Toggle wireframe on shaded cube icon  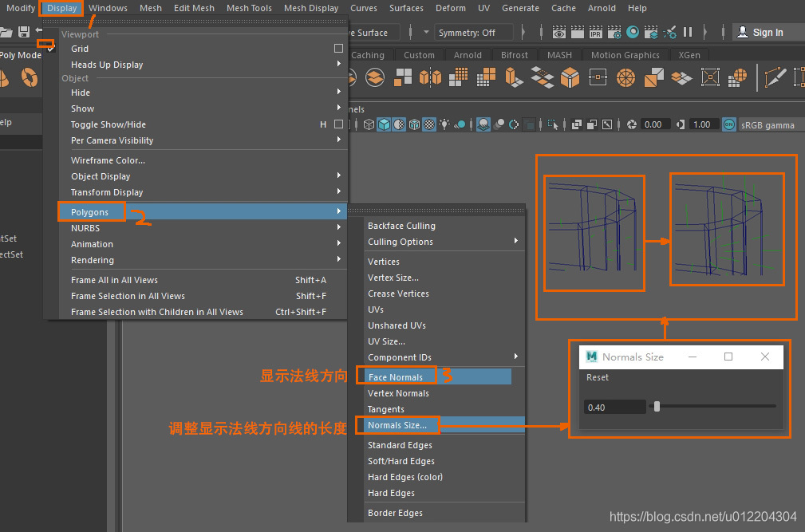pyautogui.click(x=414, y=124)
